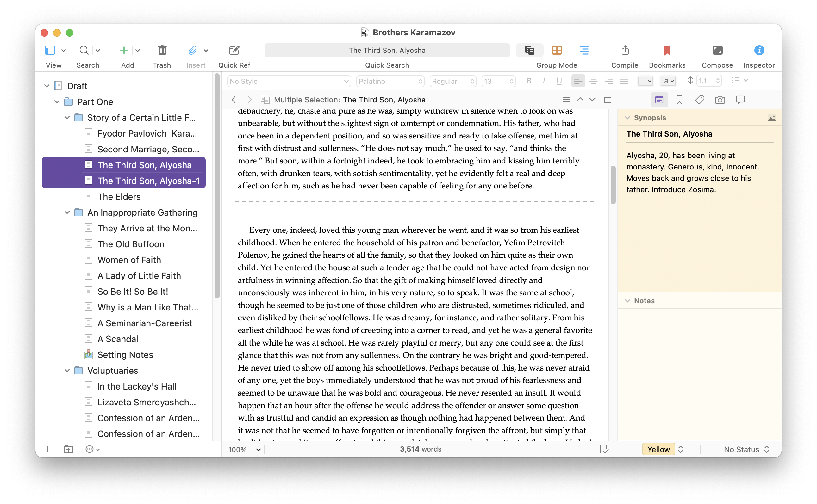Viewport: 817px width, 504px height.
Task: Select The Elders document in binder
Action: pos(119,197)
